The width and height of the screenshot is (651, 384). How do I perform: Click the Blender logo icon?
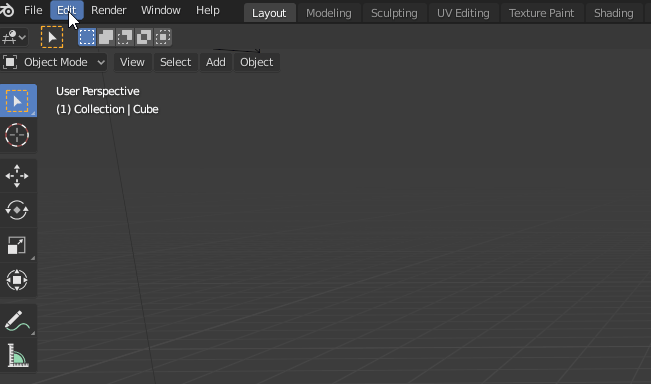click(6, 10)
